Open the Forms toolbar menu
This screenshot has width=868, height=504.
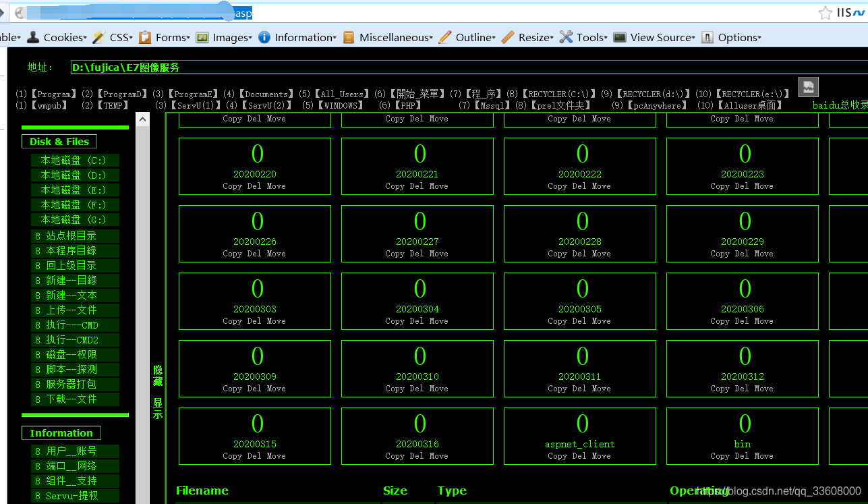pos(165,37)
